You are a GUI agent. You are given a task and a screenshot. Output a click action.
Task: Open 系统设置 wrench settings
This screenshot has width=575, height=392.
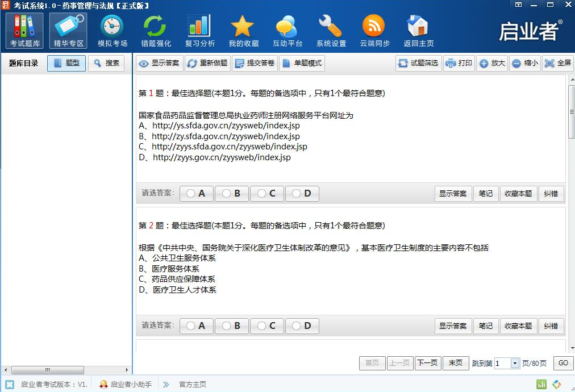(x=331, y=31)
